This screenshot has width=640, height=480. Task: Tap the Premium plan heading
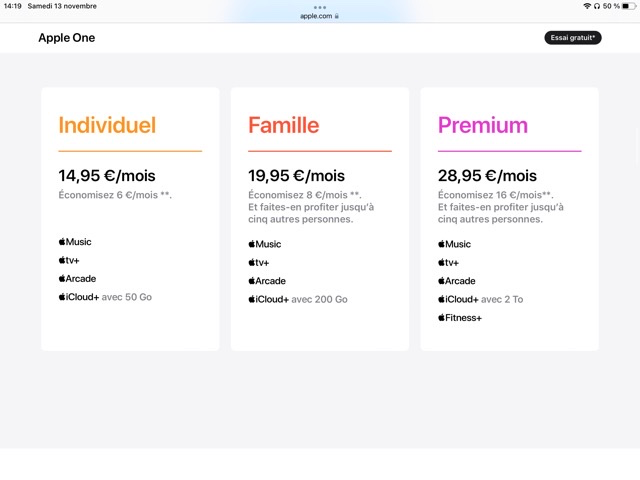coord(483,125)
